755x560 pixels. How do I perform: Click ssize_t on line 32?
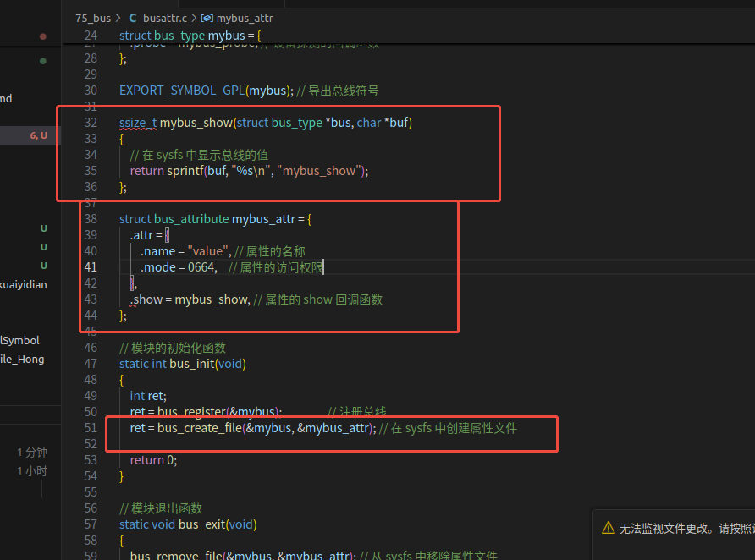point(138,123)
